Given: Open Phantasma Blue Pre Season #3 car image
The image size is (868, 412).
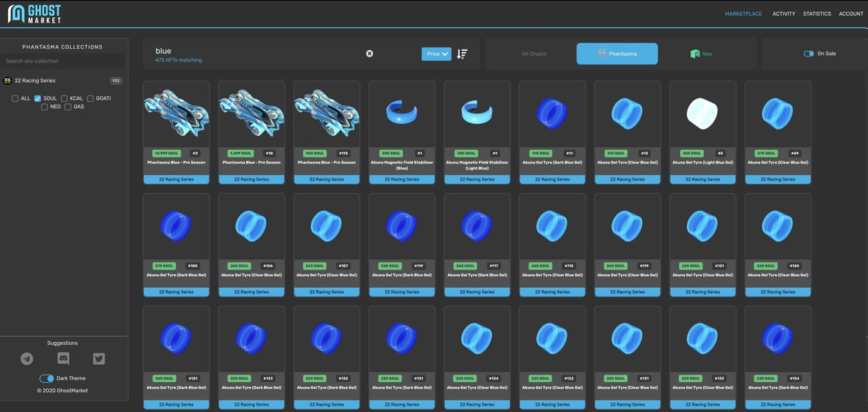Looking at the screenshot, I should click(176, 114).
